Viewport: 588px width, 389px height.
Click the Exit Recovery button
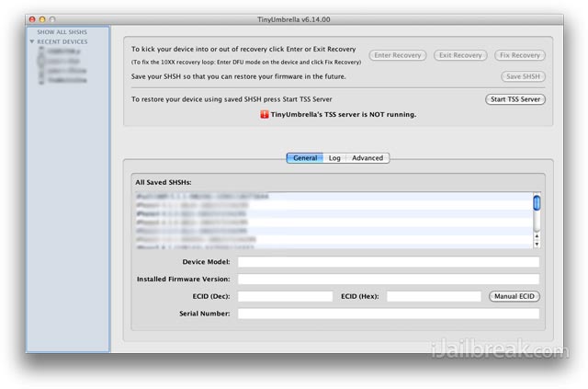460,55
